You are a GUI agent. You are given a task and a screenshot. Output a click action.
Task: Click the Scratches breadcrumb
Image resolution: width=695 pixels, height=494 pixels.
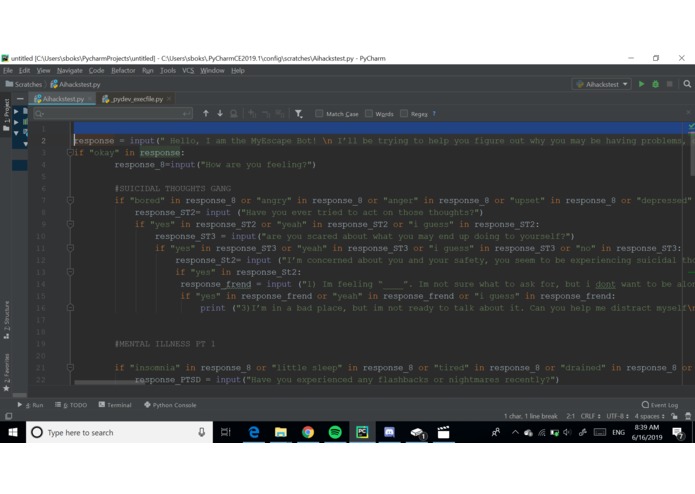tap(24, 84)
